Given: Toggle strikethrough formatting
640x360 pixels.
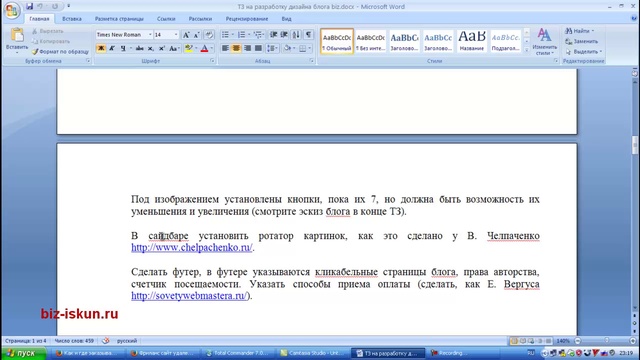Looking at the screenshot, I should 140,48.
